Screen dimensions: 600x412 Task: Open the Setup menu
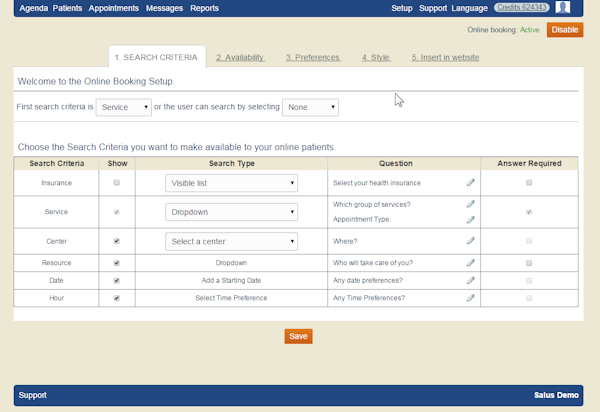click(x=402, y=8)
